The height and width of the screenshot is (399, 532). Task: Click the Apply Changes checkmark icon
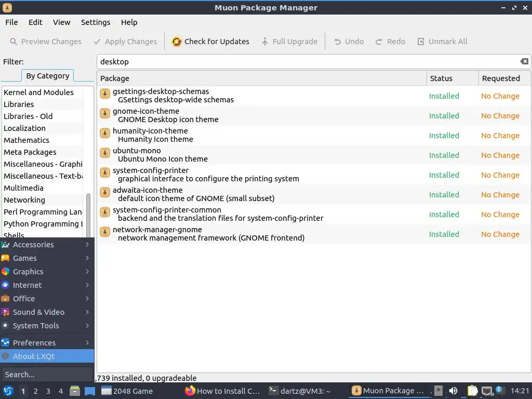pyautogui.click(x=97, y=42)
